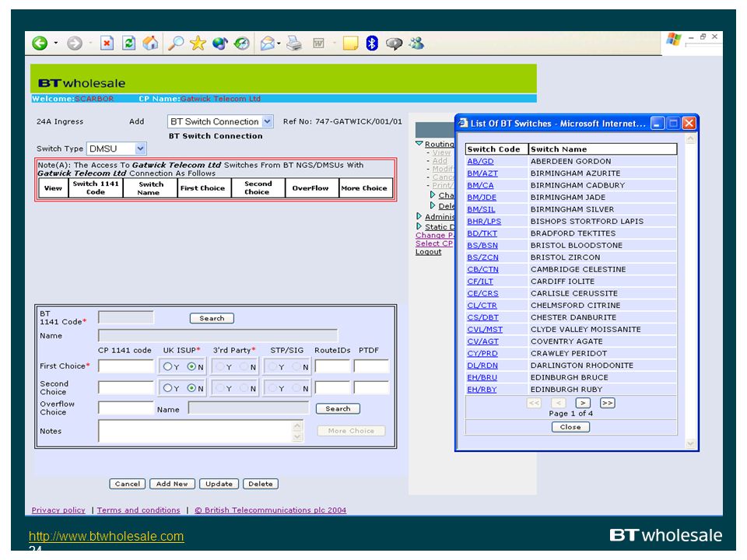Click the Delete button
Screen dimensions: 747x560
pos(261,484)
